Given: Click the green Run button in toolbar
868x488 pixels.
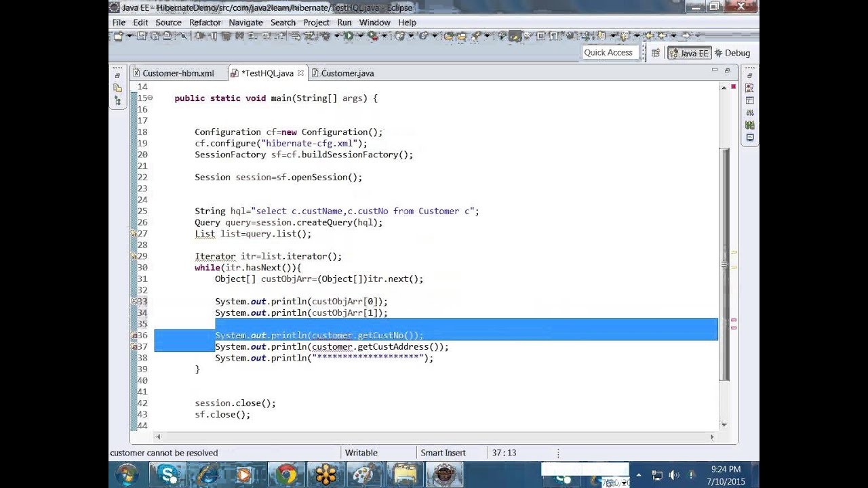Looking at the screenshot, I should (349, 36).
